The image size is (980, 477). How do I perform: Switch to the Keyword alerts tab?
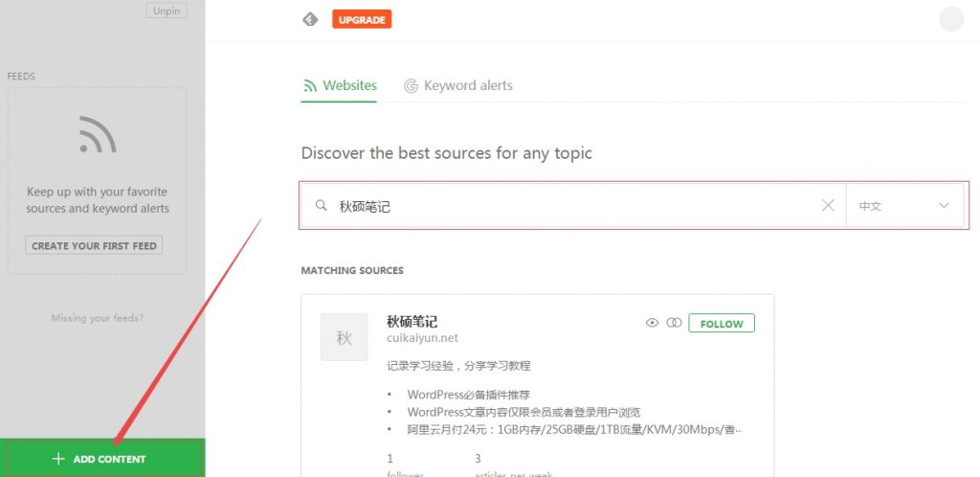[458, 85]
